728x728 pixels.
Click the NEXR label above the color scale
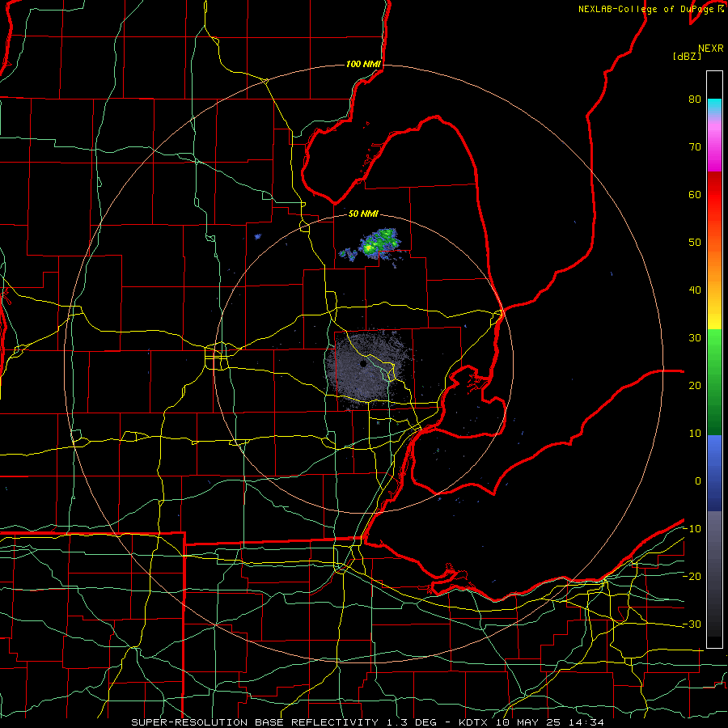(710, 49)
